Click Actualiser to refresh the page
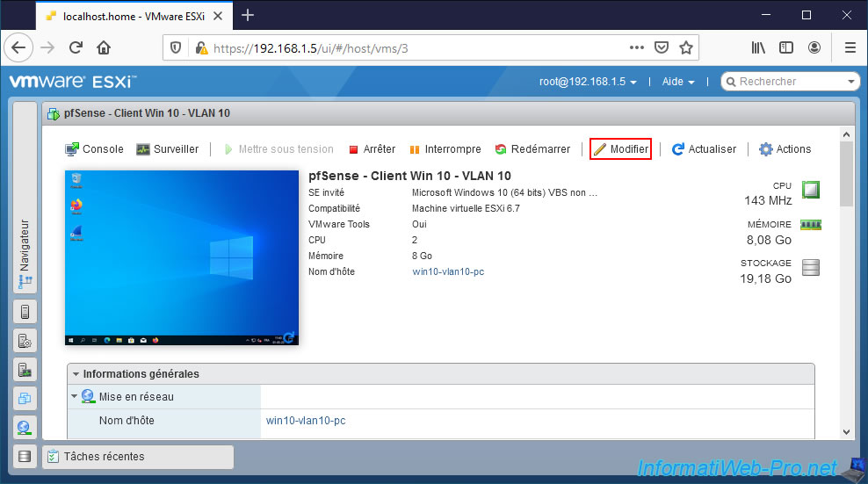Image resolution: width=868 pixels, height=484 pixels. point(704,149)
